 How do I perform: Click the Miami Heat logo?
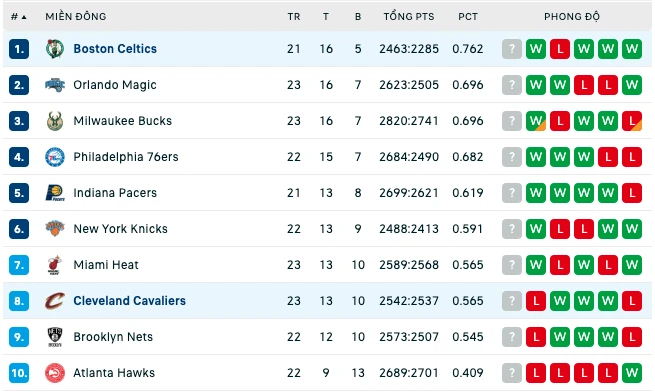55,265
